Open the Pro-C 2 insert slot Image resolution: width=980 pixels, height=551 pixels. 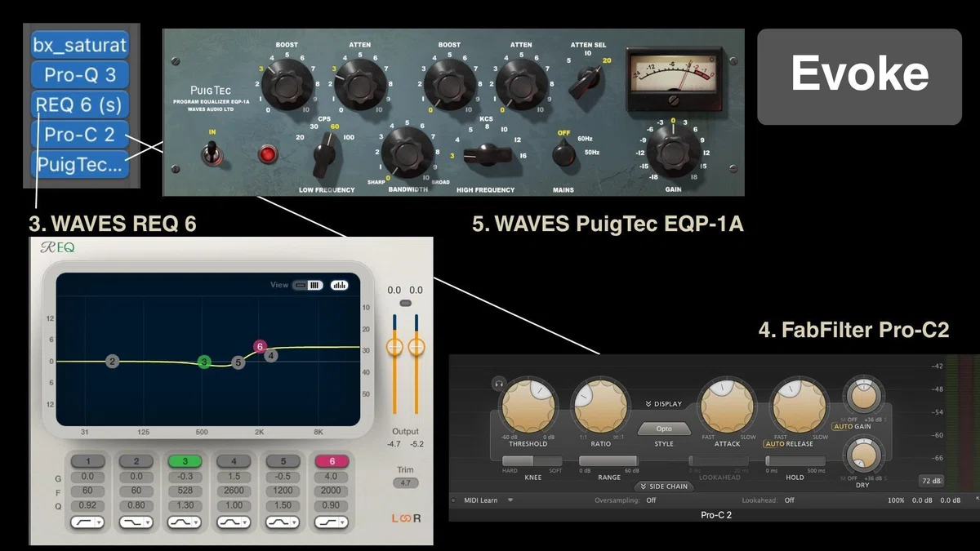(x=80, y=134)
